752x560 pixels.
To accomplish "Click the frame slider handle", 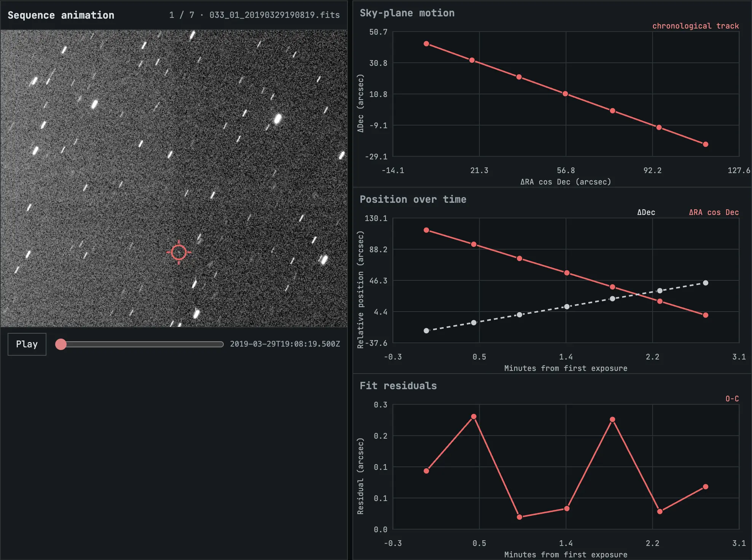I will coord(61,344).
